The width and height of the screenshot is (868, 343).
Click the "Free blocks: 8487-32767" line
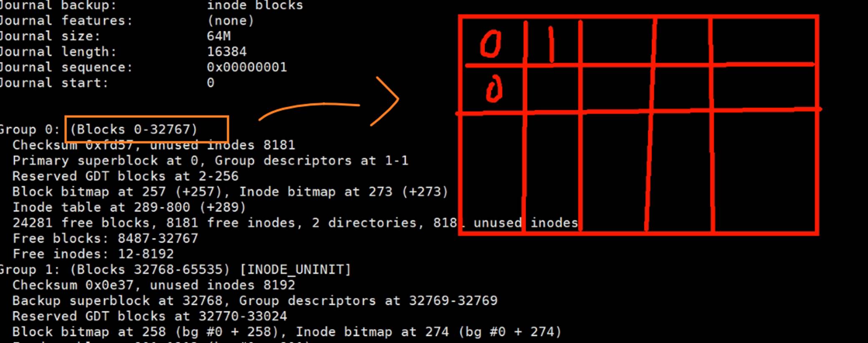pyautogui.click(x=105, y=238)
